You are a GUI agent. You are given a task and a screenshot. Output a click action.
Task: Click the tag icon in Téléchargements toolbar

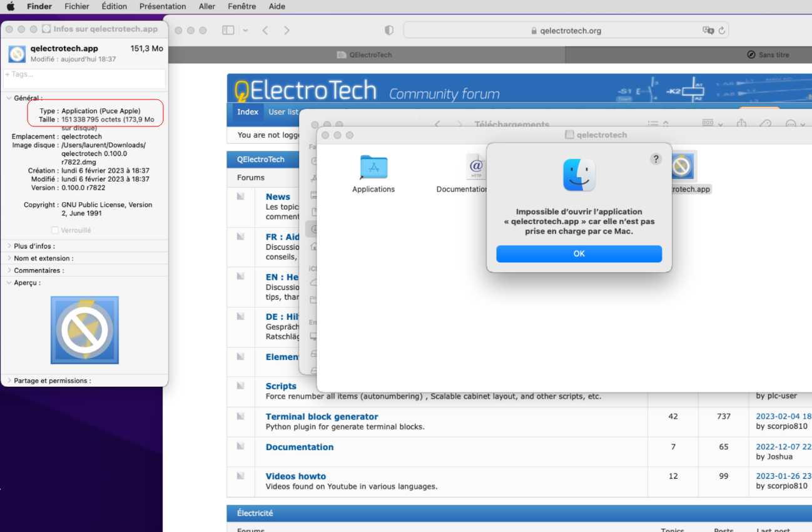765,124
